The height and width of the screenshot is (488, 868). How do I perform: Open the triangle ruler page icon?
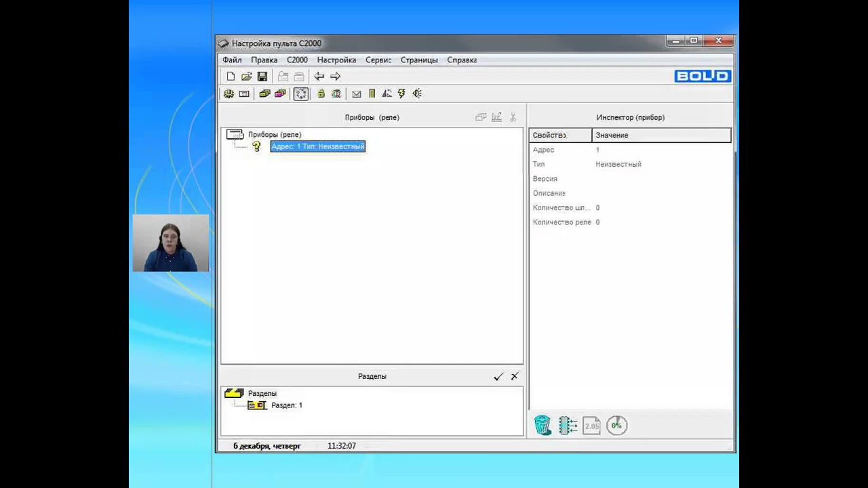pos(387,94)
